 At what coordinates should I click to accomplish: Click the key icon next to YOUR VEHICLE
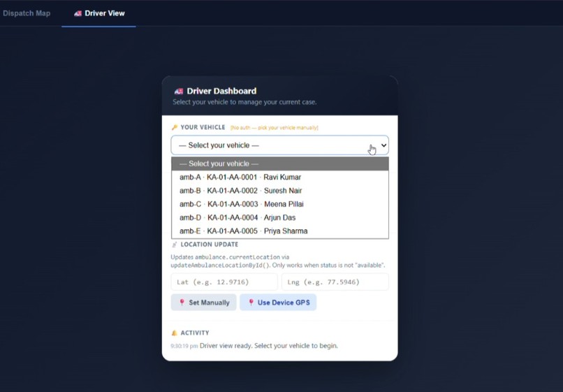point(175,127)
